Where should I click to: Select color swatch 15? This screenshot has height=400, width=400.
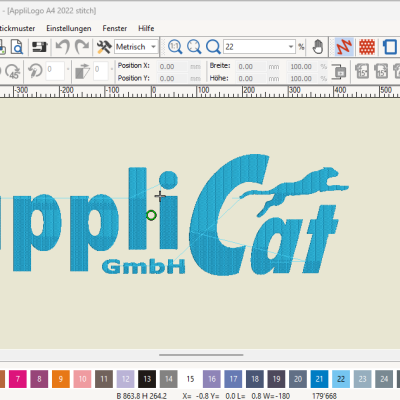tap(190, 379)
